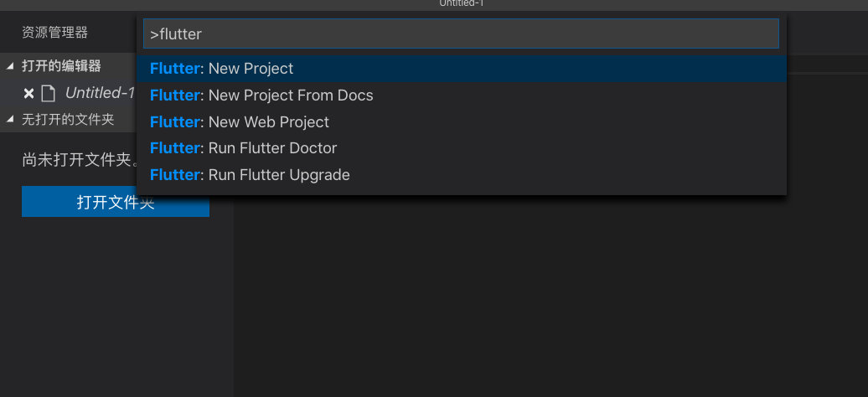The image size is (868, 397).
Task: Click the 资源管理器 panel title
Action: click(x=54, y=33)
